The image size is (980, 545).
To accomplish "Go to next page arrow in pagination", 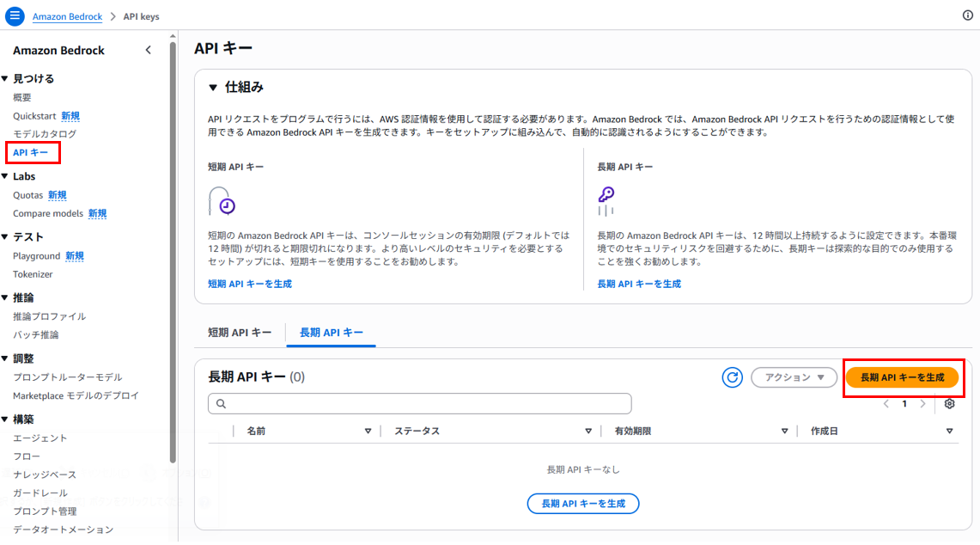I will [x=922, y=403].
